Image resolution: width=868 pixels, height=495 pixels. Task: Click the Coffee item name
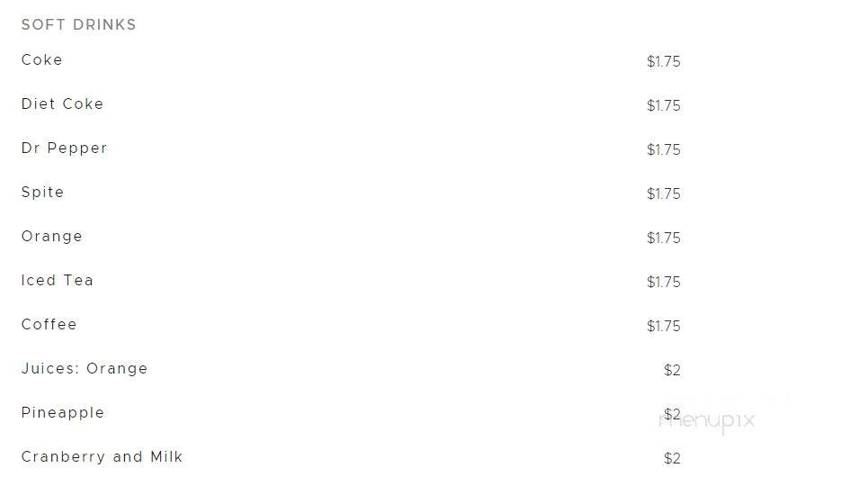tap(49, 325)
